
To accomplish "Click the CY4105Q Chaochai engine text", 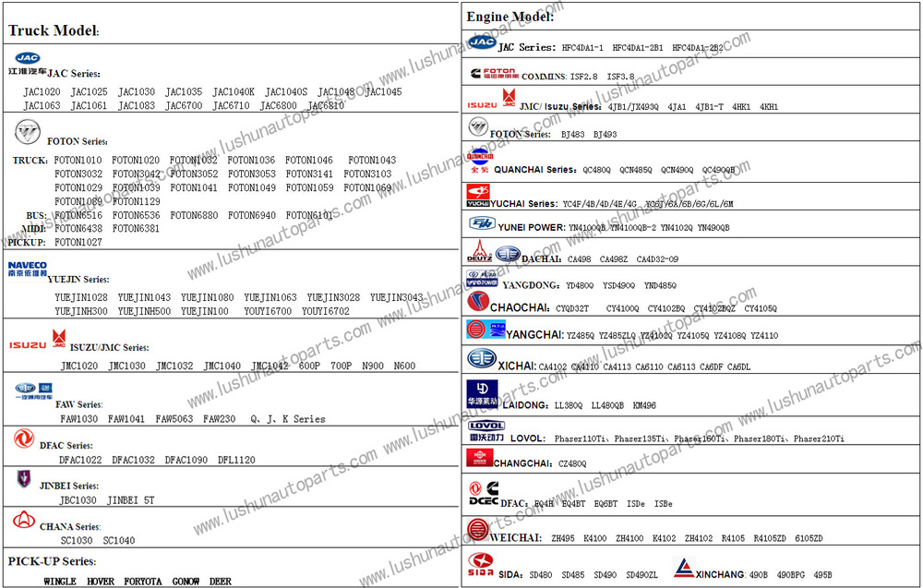I will [761, 308].
